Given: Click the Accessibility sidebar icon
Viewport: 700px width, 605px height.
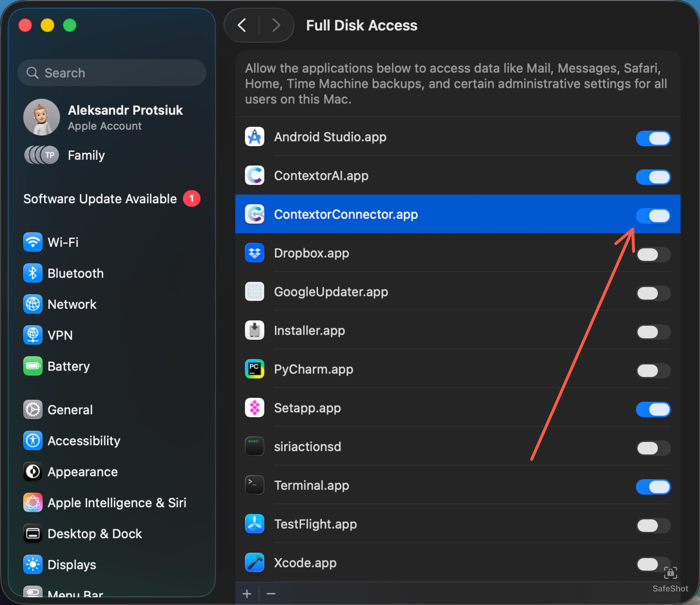Looking at the screenshot, I should (33, 441).
